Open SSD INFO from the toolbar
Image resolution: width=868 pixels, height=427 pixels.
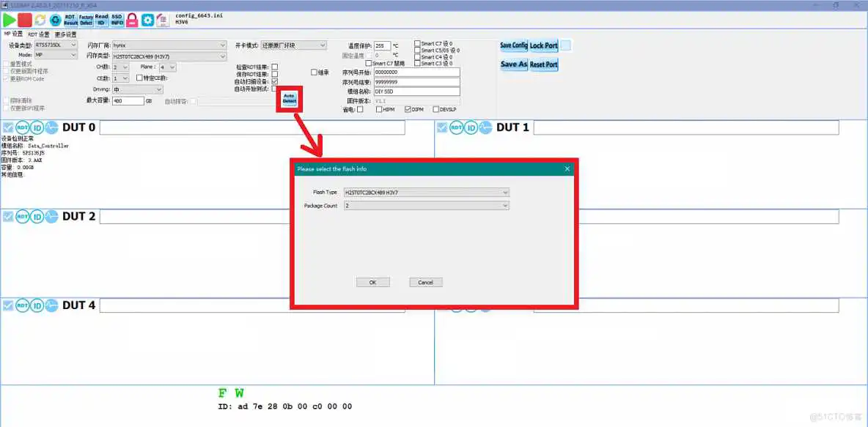[117, 20]
